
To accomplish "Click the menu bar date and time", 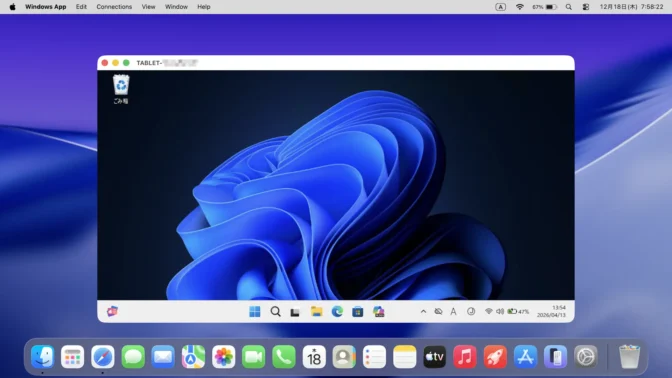I will [631, 7].
